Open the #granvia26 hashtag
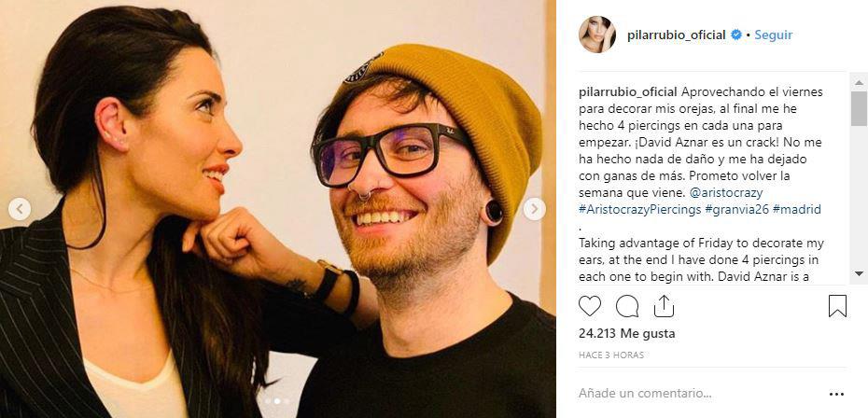The height and width of the screenshot is (418, 868). click(x=736, y=210)
